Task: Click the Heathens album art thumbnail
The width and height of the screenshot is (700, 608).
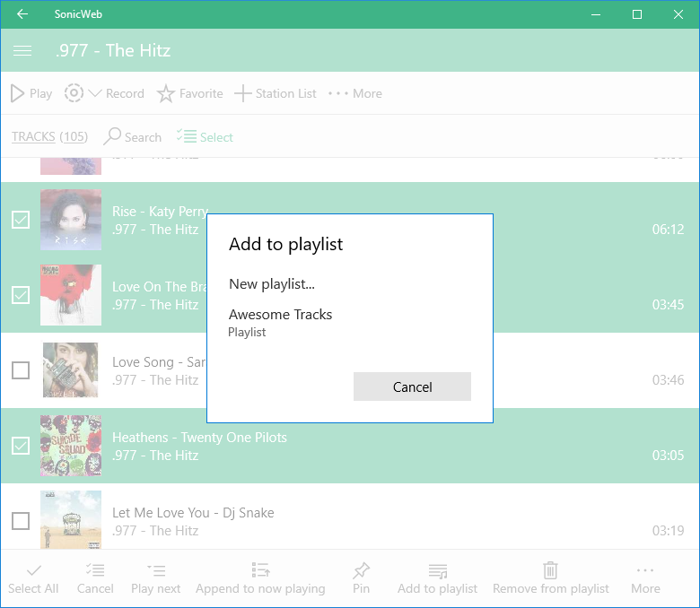Action: pyautogui.click(x=71, y=446)
